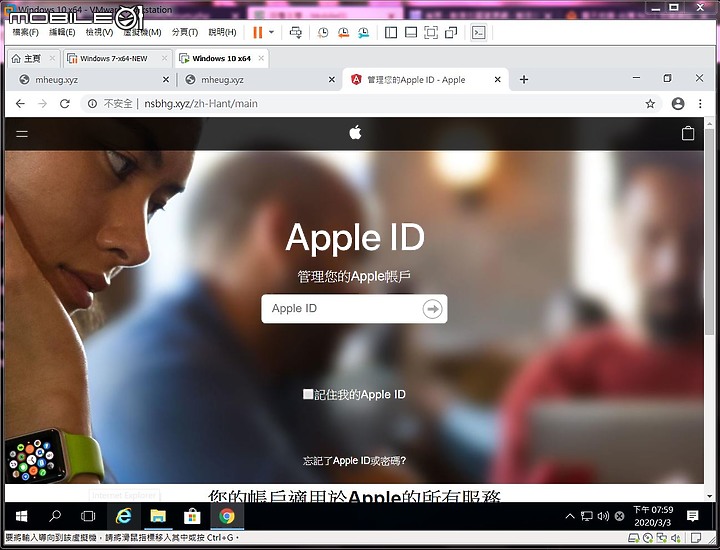
Task: View site info 不安全 warning icon
Action: click(92, 104)
